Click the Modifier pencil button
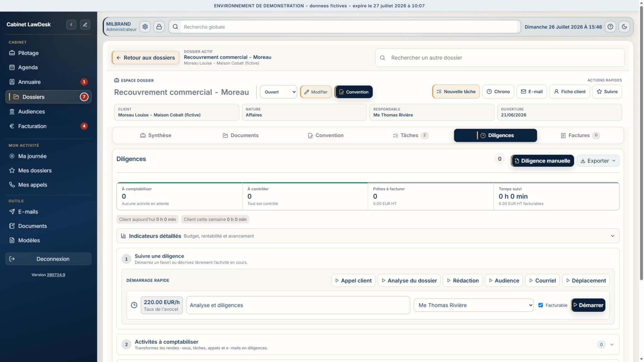Image resolution: width=644 pixels, height=362 pixels. click(x=316, y=92)
